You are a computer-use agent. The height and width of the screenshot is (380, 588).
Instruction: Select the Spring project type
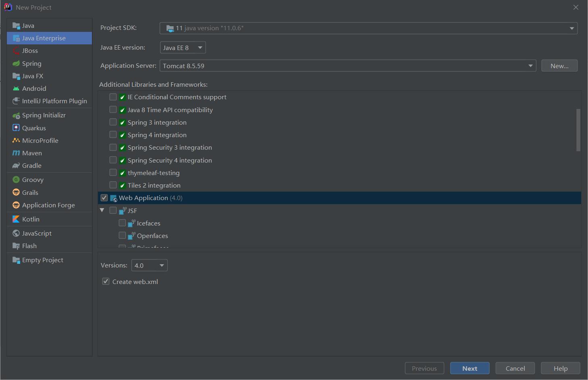click(x=49, y=63)
